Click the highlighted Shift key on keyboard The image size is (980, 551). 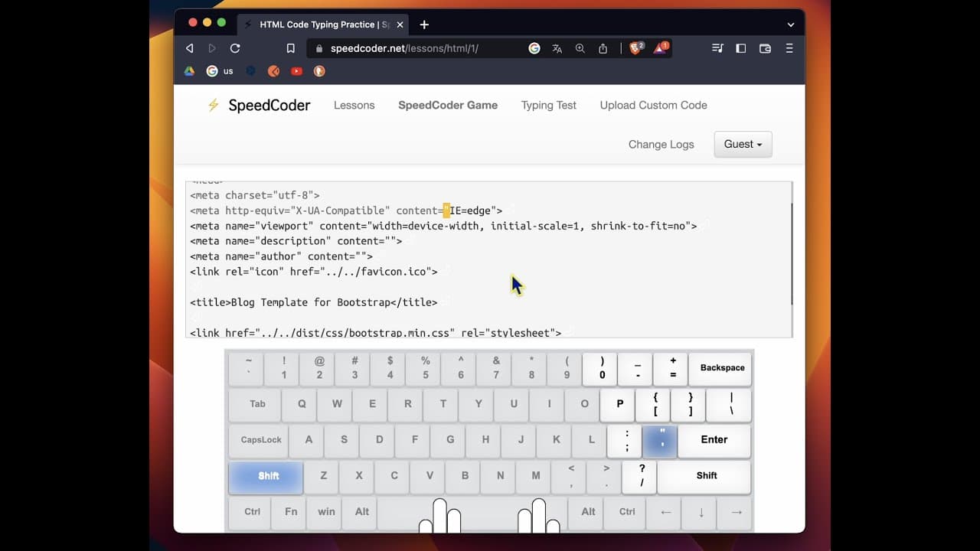pos(266,476)
